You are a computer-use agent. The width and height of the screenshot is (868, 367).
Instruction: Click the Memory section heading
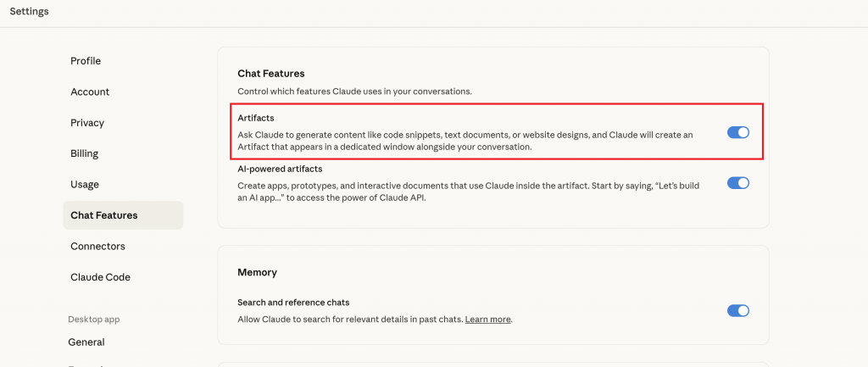(x=257, y=272)
